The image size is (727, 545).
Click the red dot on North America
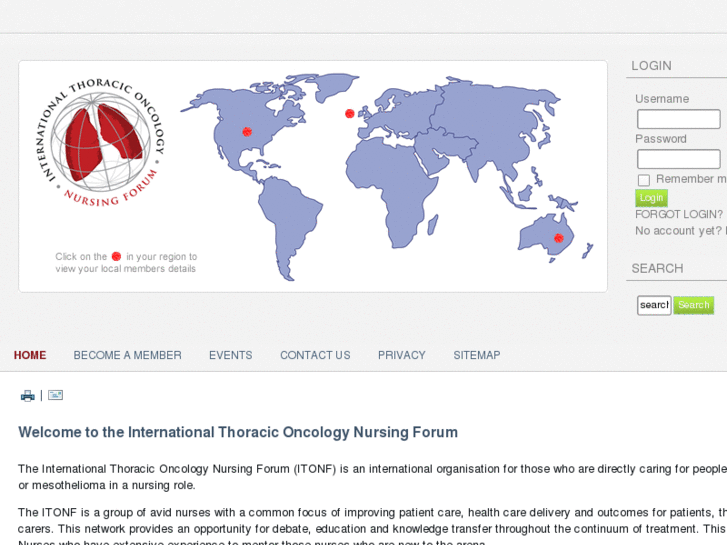tap(247, 132)
